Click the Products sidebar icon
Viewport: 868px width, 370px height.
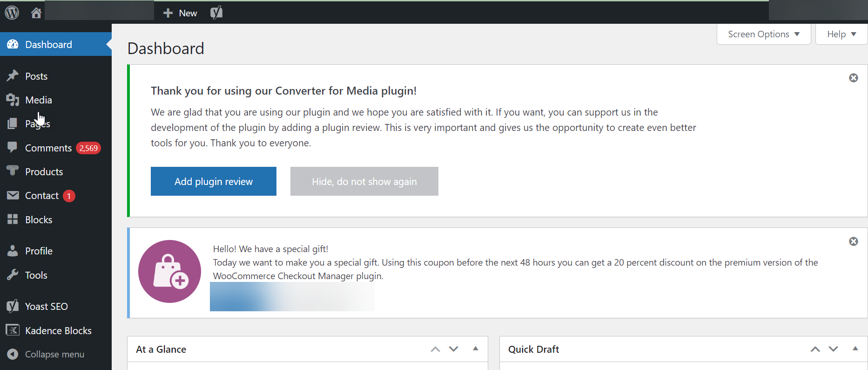(13, 171)
